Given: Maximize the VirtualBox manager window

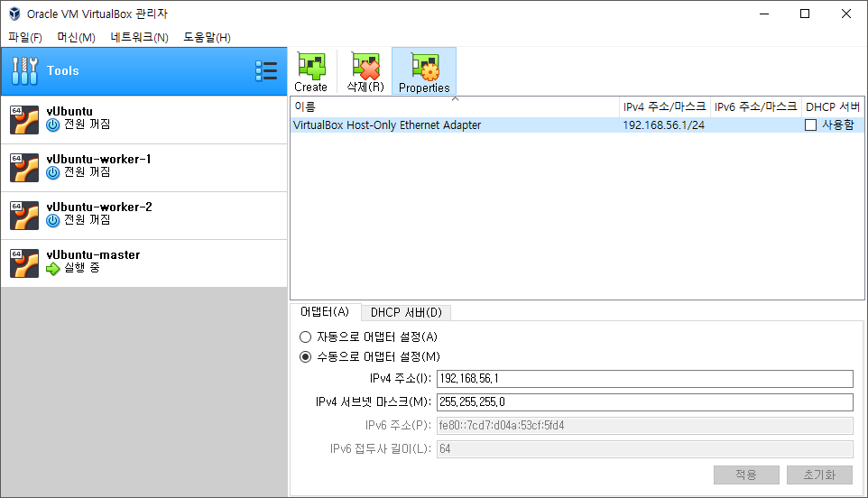Looking at the screenshot, I should coord(805,14).
